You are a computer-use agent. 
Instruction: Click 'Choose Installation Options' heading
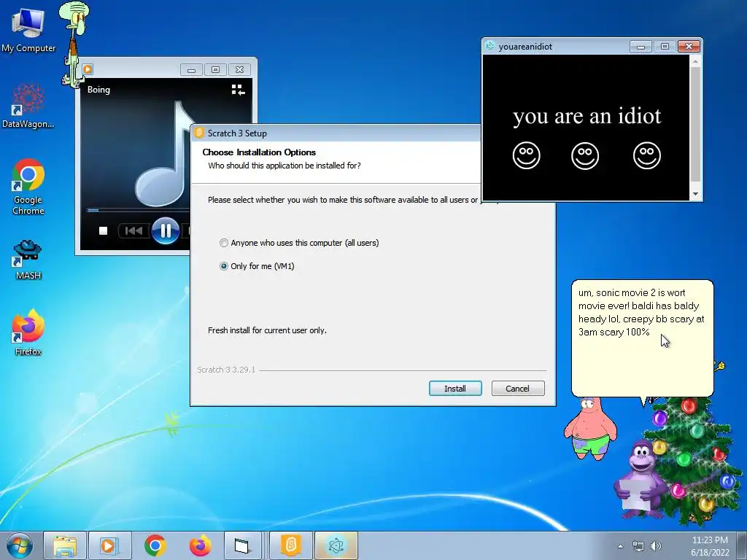point(259,152)
